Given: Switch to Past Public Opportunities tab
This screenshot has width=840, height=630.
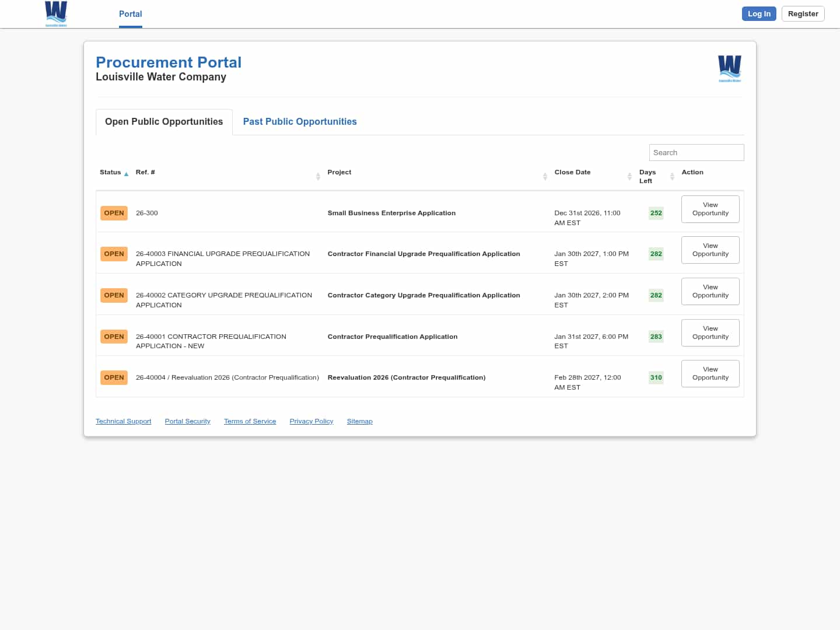Looking at the screenshot, I should [299, 121].
